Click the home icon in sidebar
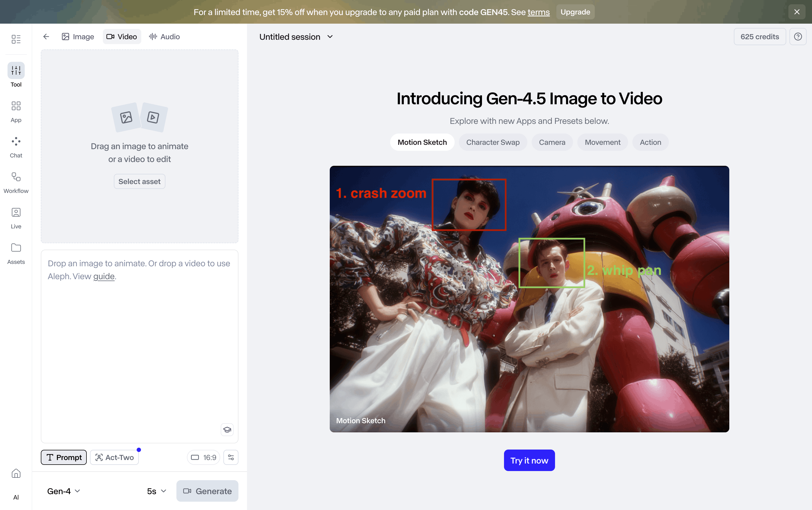The width and height of the screenshot is (812, 510). point(16,473)
